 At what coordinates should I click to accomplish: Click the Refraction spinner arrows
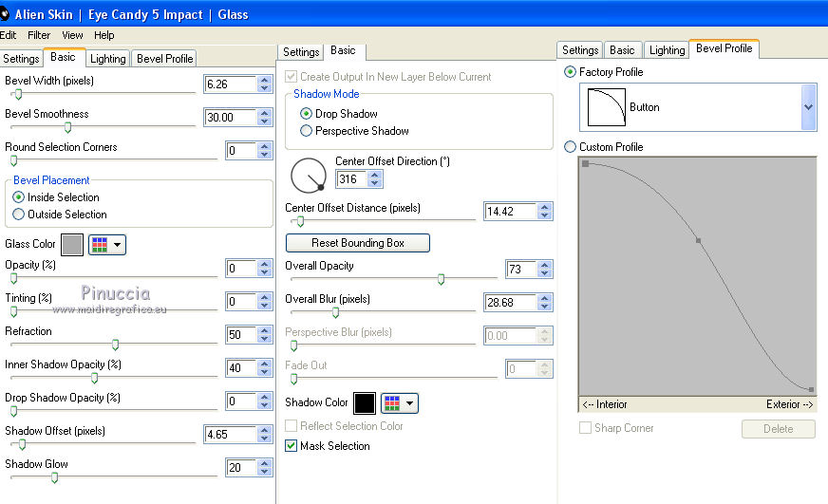pyautogui.click(x=265, y=335)
